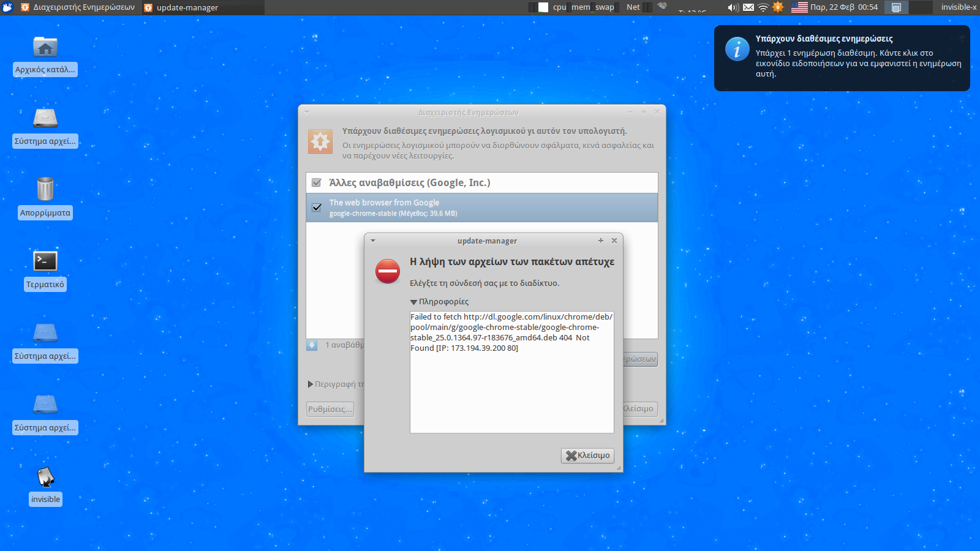Click the orange update notifier tray icon
The width and height of the screenshot is (980, 551).
pos(778,7)
